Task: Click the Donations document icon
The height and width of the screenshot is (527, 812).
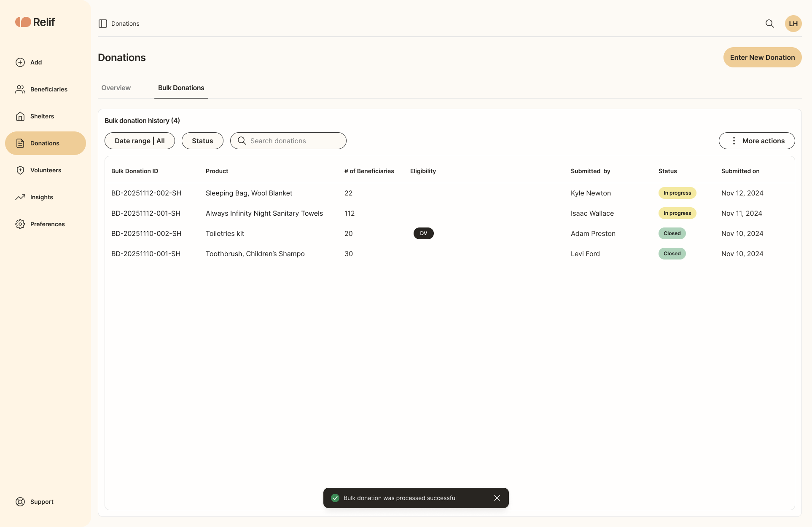Action: tap(20, 143)
